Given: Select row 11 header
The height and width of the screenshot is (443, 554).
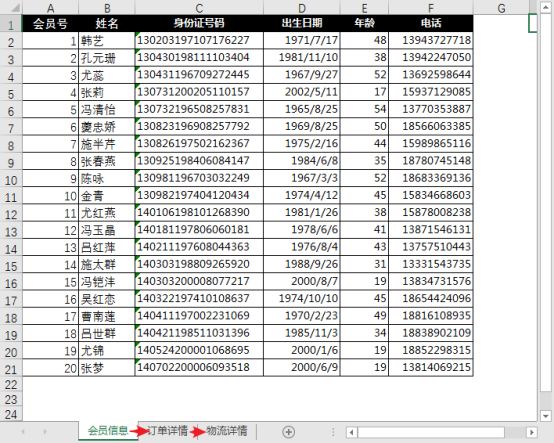Looking at the screenshot, I should [11, 196].
